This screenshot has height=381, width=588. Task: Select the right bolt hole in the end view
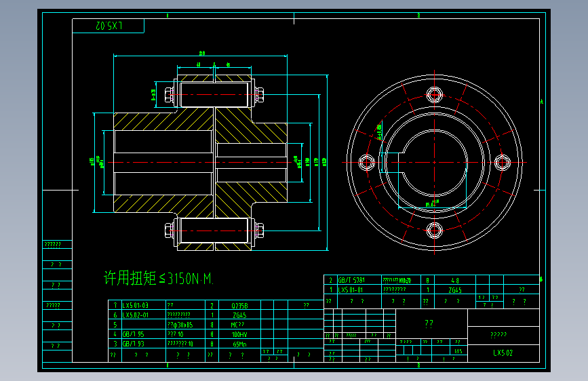[x=502, y=163]
